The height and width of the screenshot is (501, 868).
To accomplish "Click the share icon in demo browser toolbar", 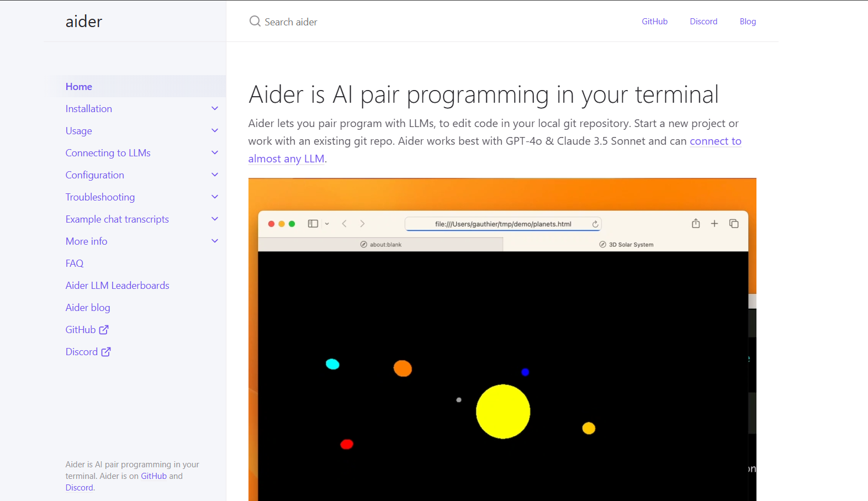I will (696, 223).
